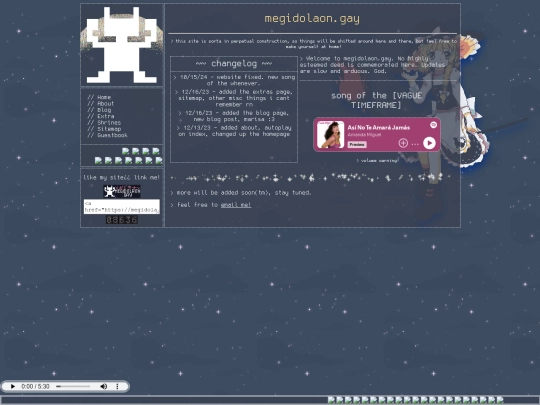Open the Extra page link

(x=105, y=116)
